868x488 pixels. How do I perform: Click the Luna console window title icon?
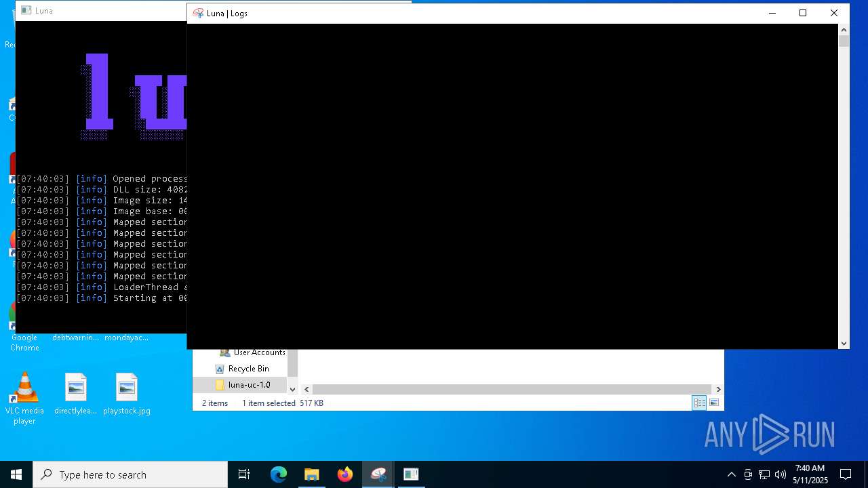[26, 11]
